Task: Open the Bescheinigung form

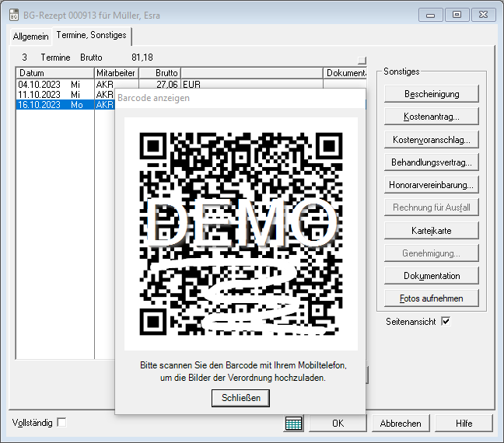Action: click(432, 94)
